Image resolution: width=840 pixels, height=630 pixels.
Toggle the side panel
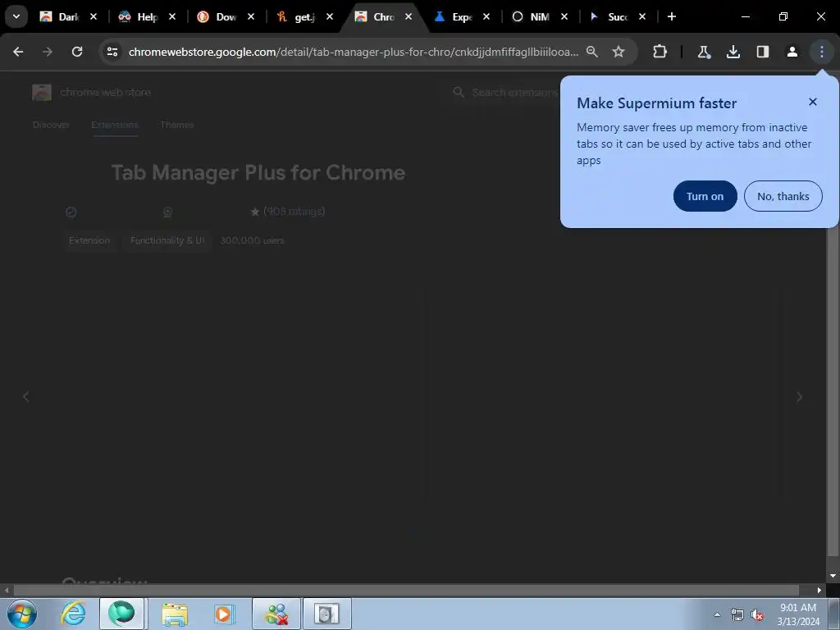(x=762, y=52)
